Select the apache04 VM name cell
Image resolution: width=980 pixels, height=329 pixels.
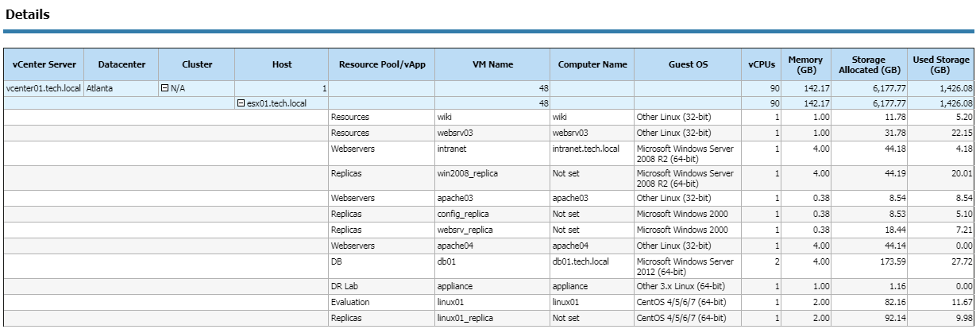point(492,246)
